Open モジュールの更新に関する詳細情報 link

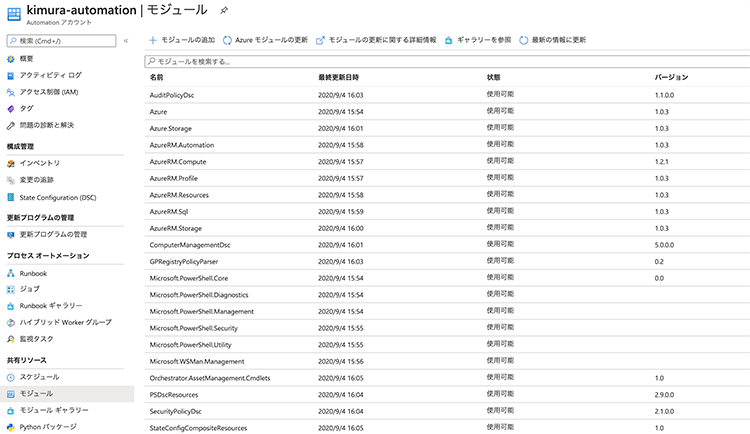click(376, 40)
